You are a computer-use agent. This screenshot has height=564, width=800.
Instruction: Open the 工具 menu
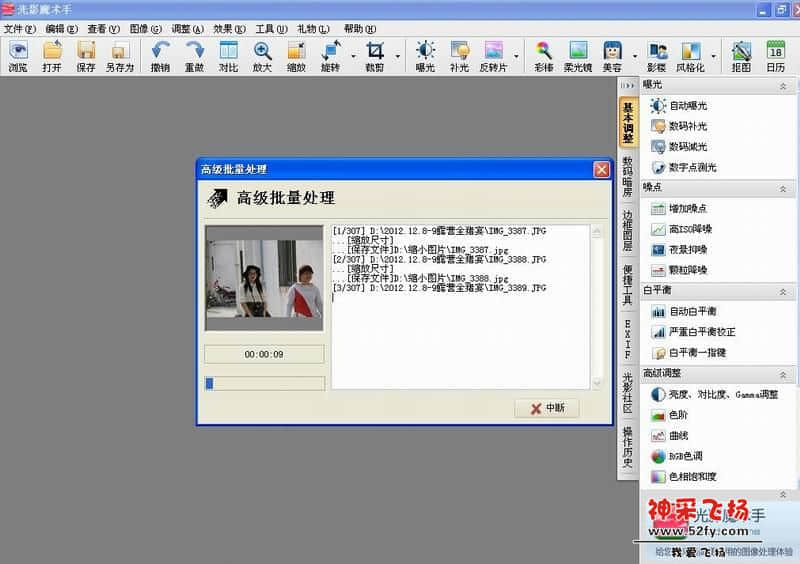[271, 29]
